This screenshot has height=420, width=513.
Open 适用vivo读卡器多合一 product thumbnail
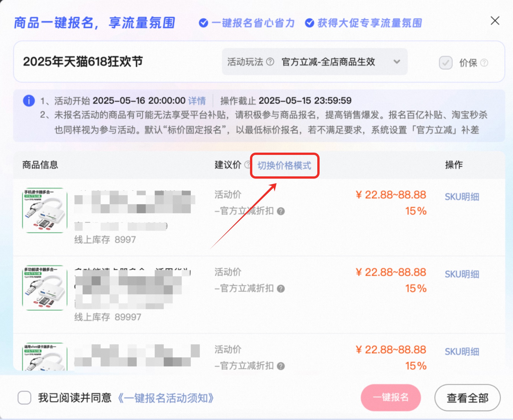(x=45, y=356)
